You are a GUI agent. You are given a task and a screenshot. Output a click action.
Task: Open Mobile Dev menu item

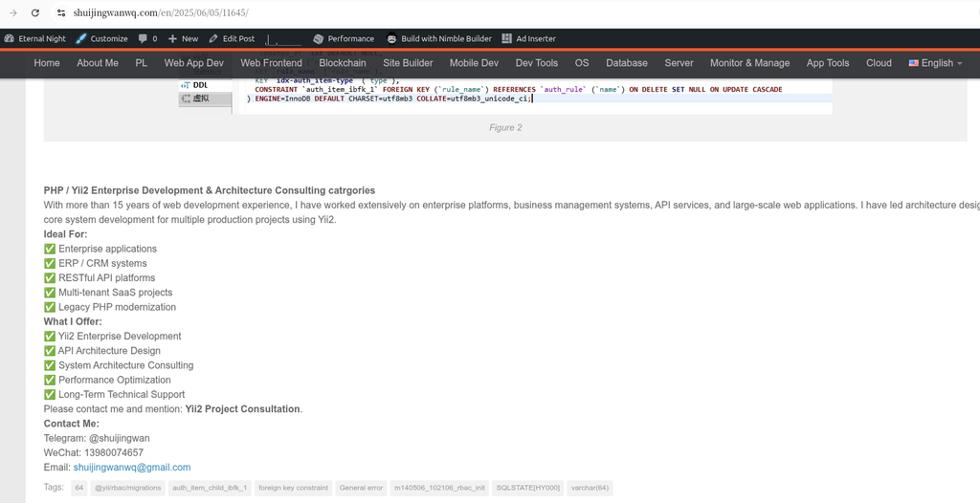pyautogui.click(x=475, y=63)
